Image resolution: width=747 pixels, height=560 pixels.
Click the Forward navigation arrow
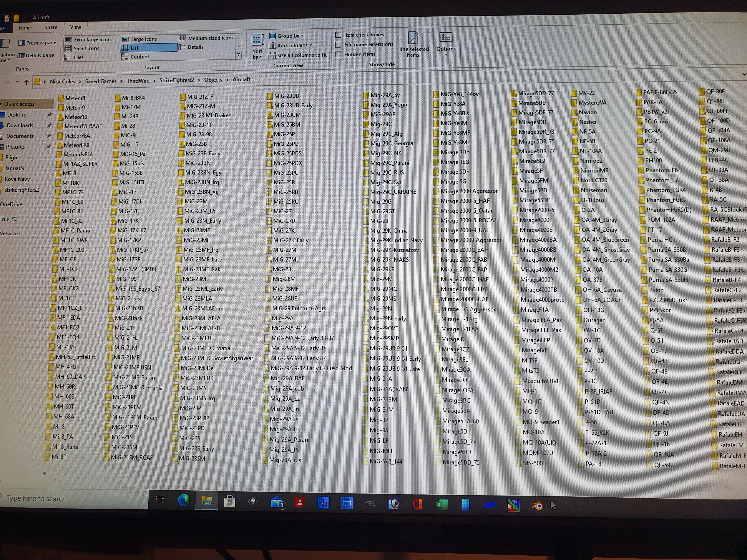tap(7, 82)
